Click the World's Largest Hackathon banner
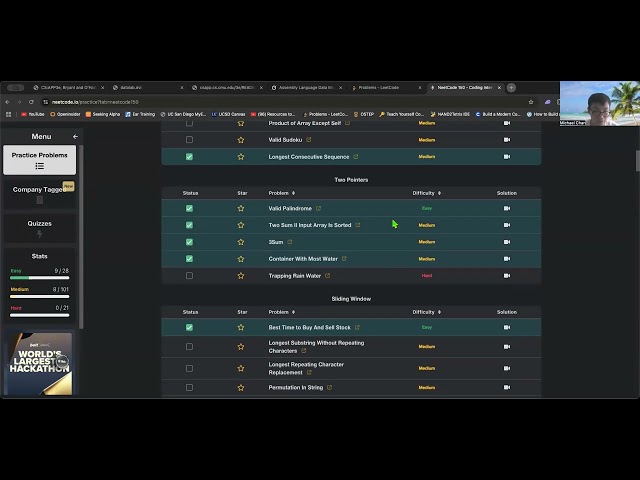 coord(40,364)
